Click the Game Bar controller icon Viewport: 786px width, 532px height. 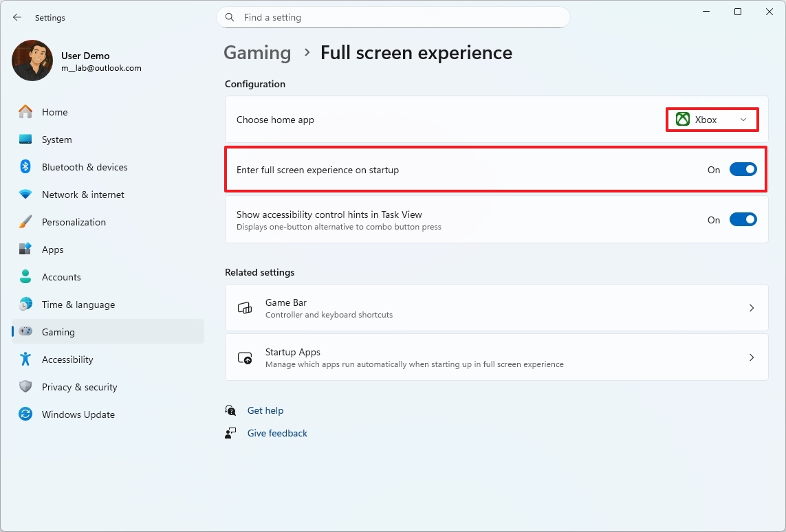(244, 308)
